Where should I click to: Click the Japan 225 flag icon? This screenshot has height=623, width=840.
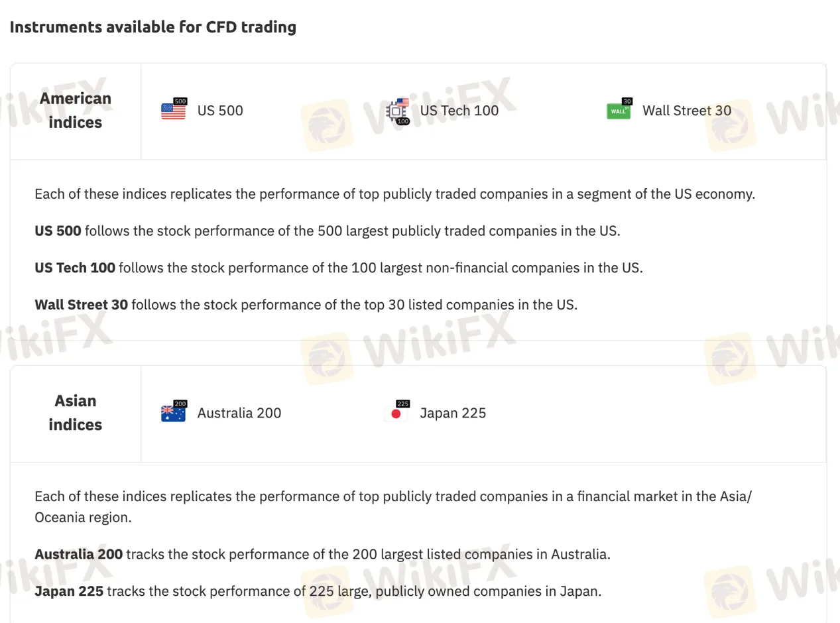click(396, 412)
